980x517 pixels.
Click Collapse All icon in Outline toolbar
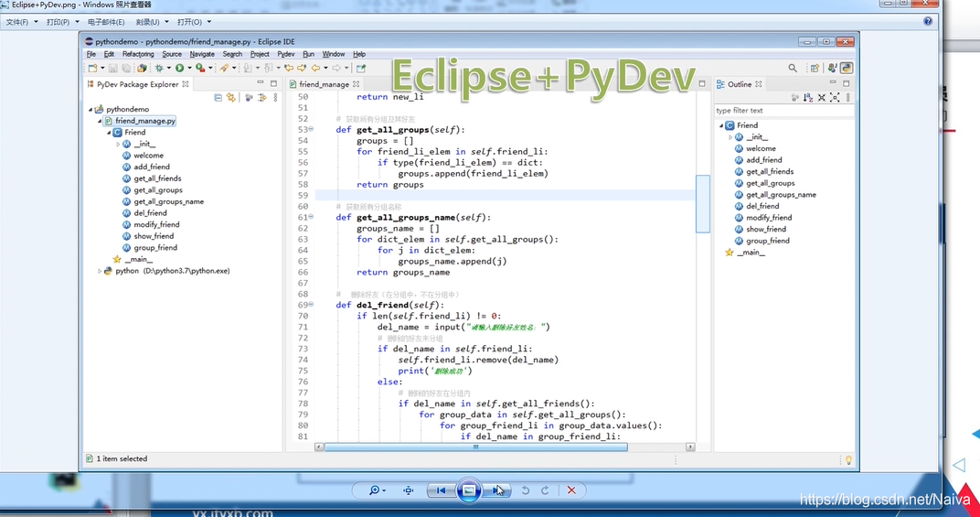click(x=821, y=98)
